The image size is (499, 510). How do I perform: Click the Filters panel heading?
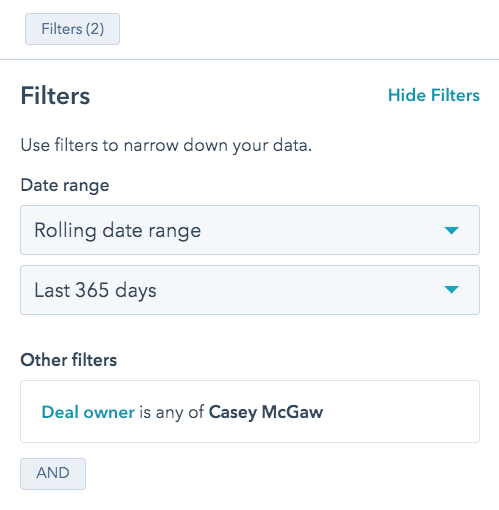(x=55, y=96)
